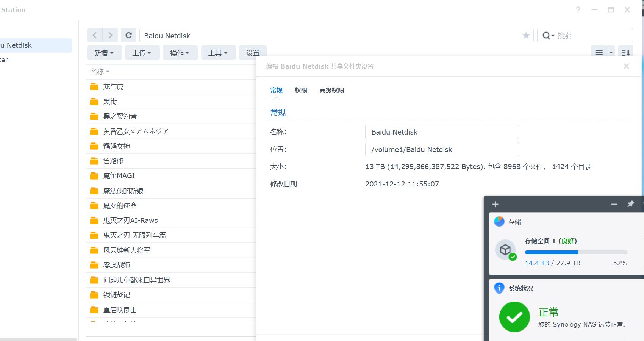The width and height of the screenshot is (644, 341).
Task: Click the 名称 field containing Baidu Netdisk
Action: tap(442, 132)
